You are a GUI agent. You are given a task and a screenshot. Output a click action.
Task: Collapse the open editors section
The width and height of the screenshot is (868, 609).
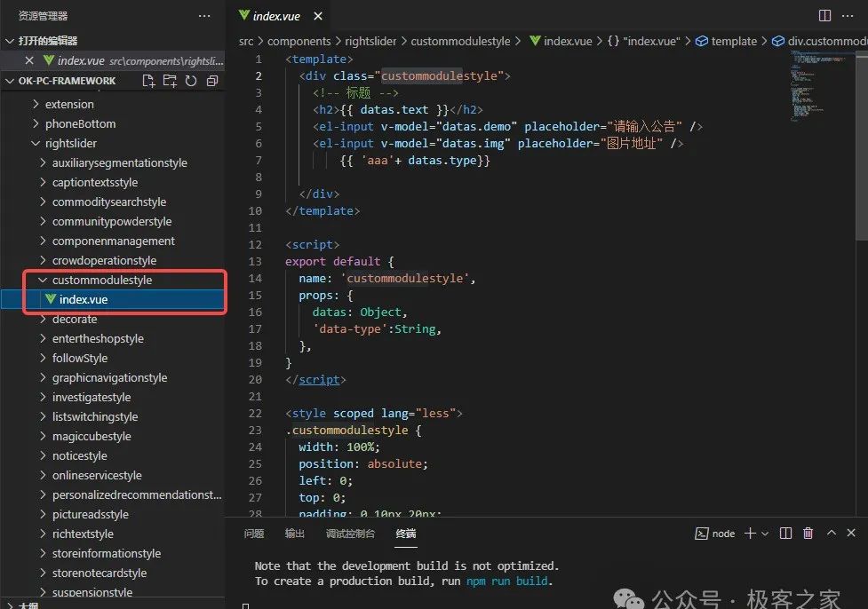coord(10,41)
